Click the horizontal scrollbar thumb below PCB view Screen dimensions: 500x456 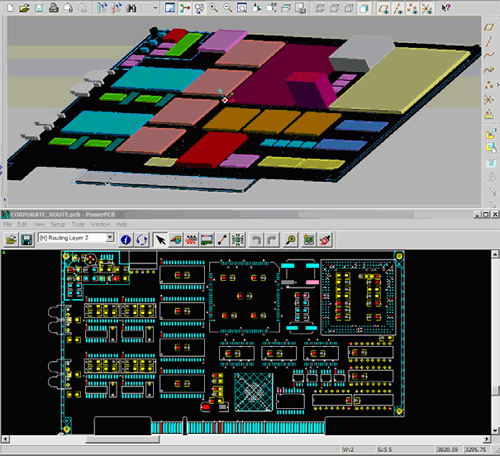pyautogui.click(x=123, y=439)
